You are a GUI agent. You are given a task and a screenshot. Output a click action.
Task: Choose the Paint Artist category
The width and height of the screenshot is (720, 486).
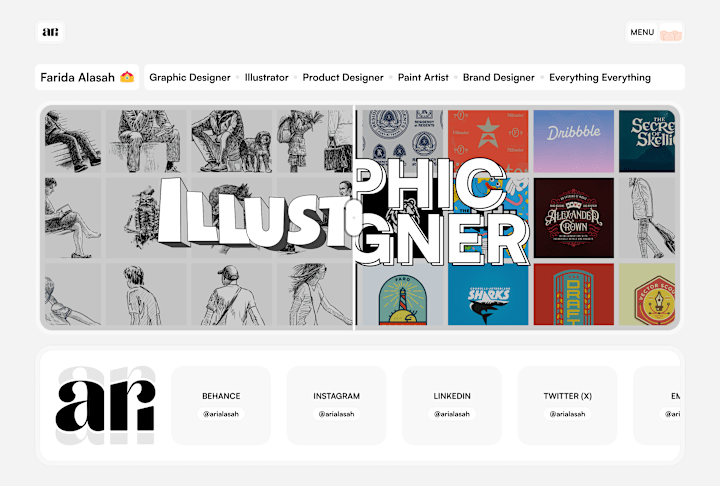(x=423, y=78)
